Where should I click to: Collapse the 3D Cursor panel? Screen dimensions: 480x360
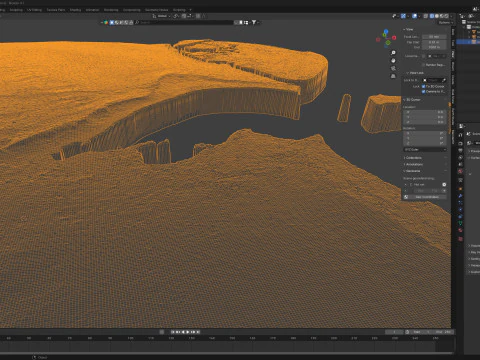point(412,100)
